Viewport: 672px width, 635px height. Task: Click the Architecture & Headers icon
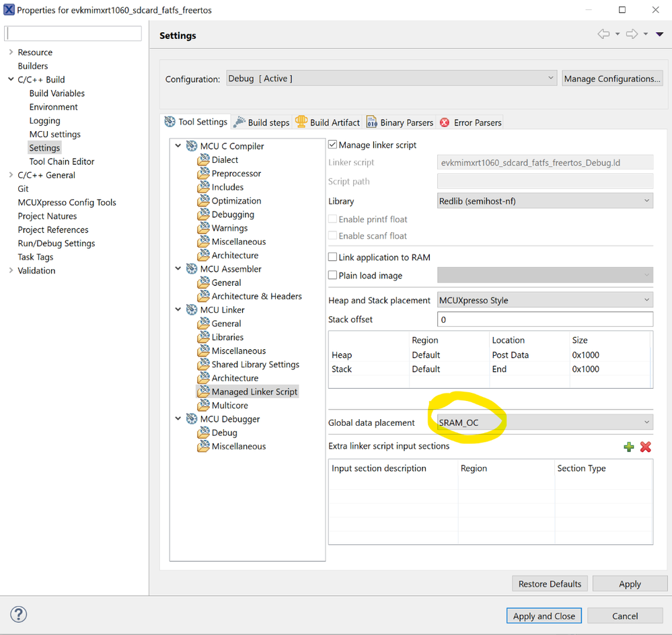(203, 296)
